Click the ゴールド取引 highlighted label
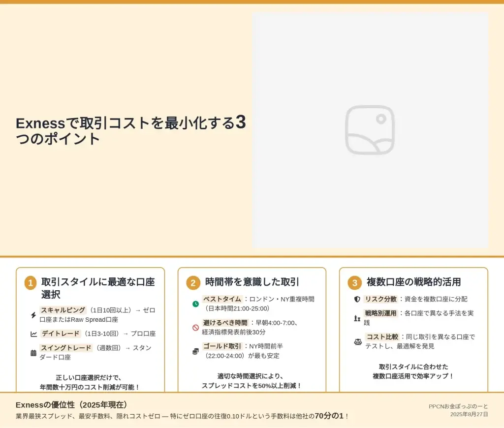 222,346
